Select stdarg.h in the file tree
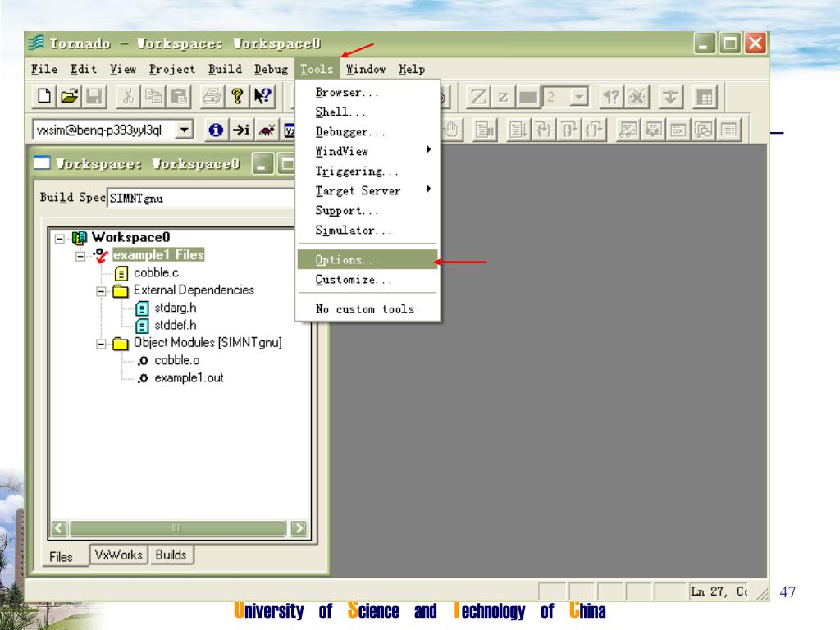The width and height of the screenshot is (840, 630). (176, 308)
